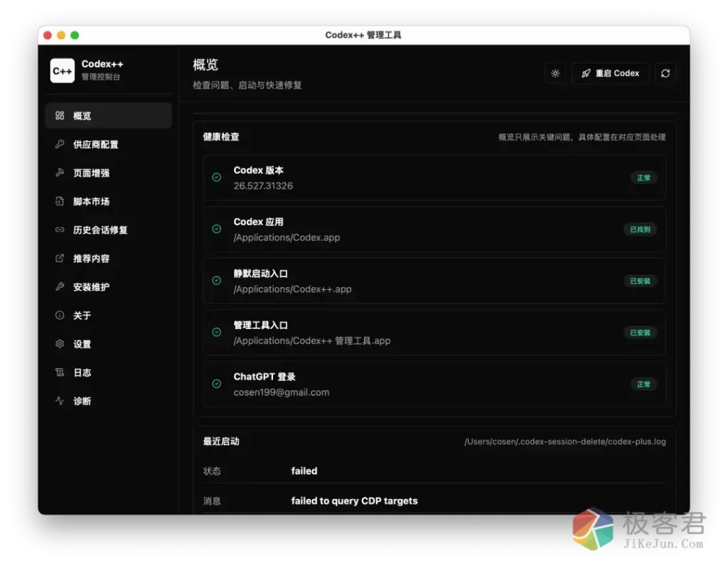Click the check icon in ChatGPT 登录 row
728x565 pixels.
pyautogui.click(x=216, y=384)
